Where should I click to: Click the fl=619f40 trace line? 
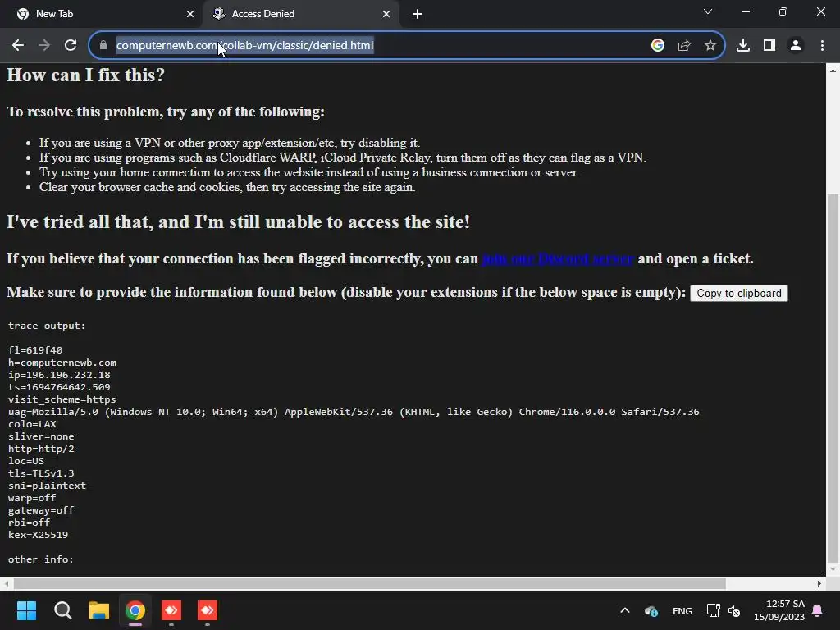pyautogui.click(x=35, y=350)
